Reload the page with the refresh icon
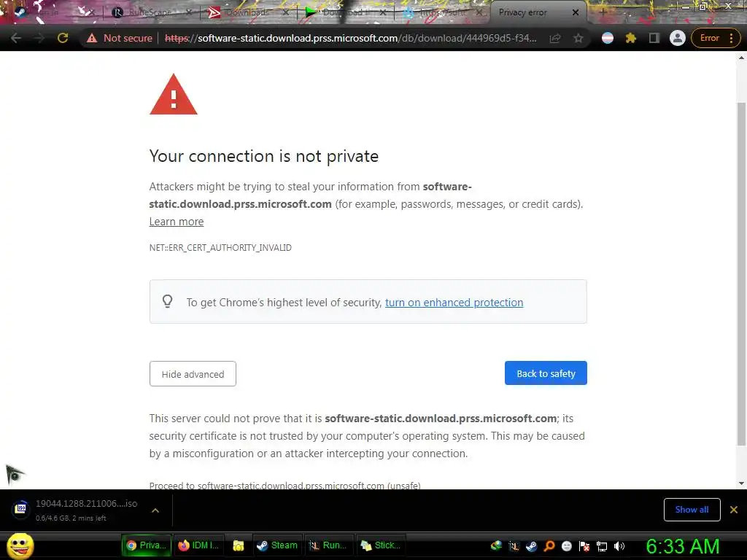747x560 pixels. click(x=63, y=38)
